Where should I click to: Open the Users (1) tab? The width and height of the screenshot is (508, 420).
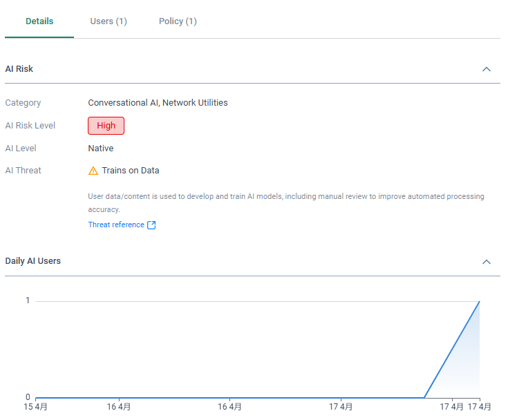109,21
